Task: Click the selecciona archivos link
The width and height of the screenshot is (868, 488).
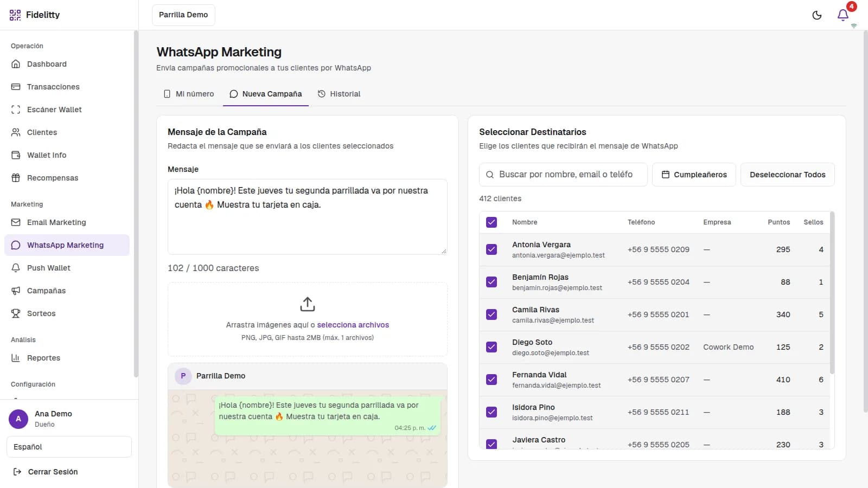Action: pyautogui.click(x=353, y=325)
